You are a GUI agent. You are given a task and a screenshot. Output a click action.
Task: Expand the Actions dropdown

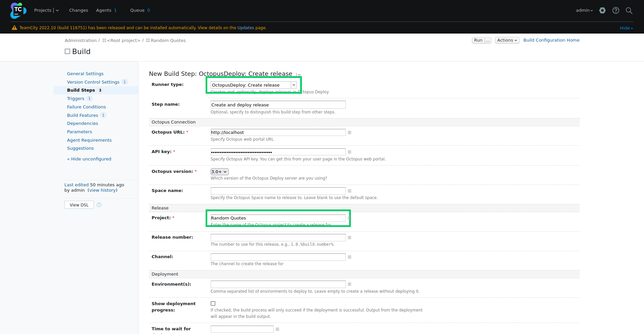(507, 40)
